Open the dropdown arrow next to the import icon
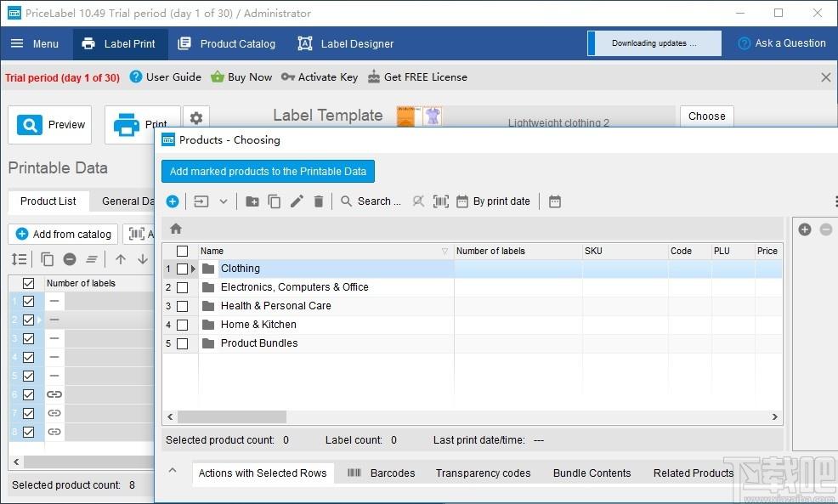Screen dimensions: 838x504 pyautogui.click(x=224, y=201)
